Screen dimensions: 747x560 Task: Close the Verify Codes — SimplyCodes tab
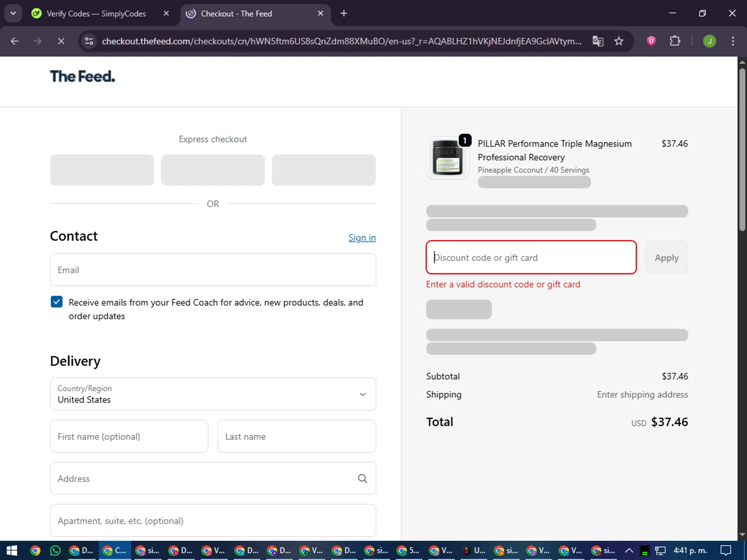[x=166, y=13]
